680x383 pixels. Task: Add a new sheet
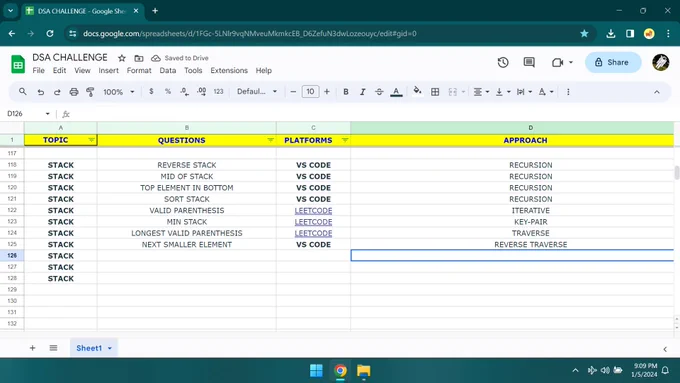click(x=32, y=348)
